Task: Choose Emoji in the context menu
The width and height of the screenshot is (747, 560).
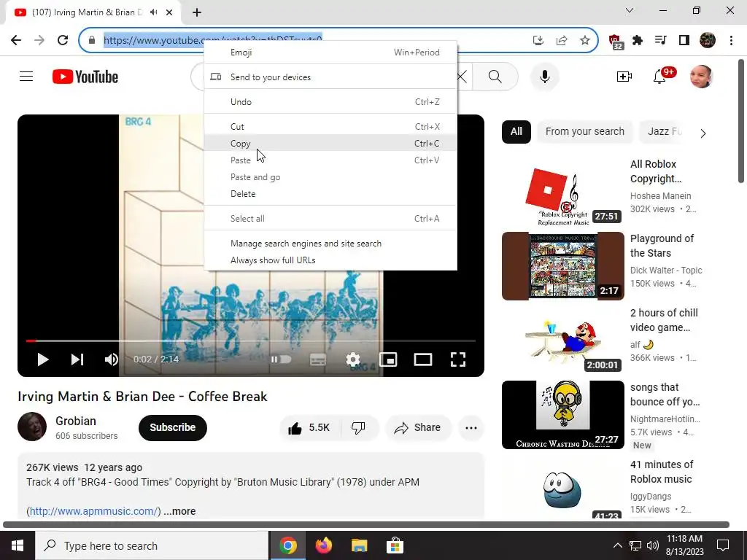Action: (x=330, y=52)
